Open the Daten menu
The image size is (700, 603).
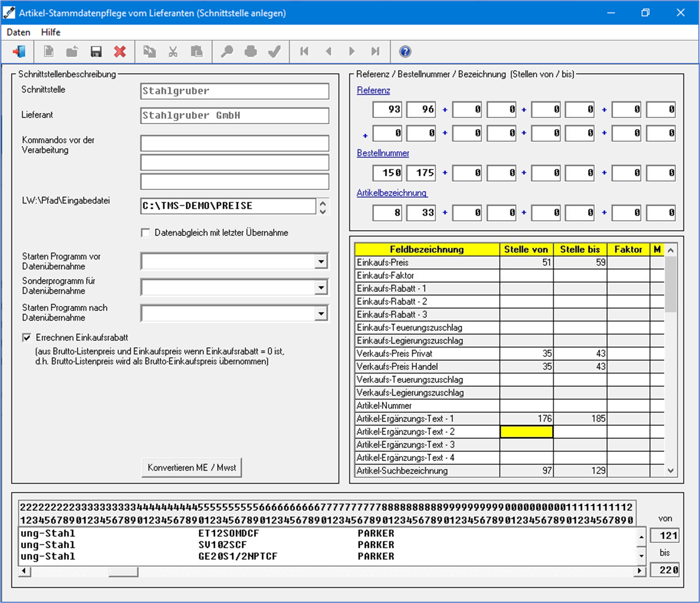(18, 33)
